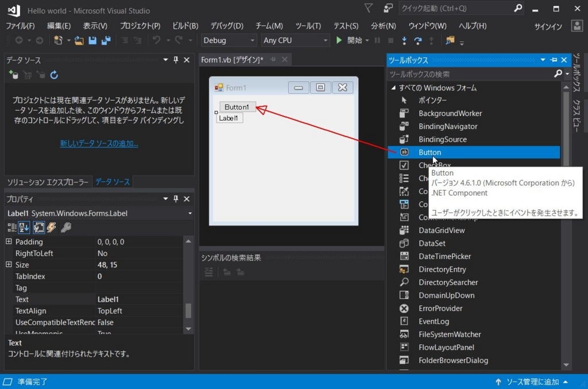
Task: Open the Label1 object selector dropdown
Action: (190, 213)
